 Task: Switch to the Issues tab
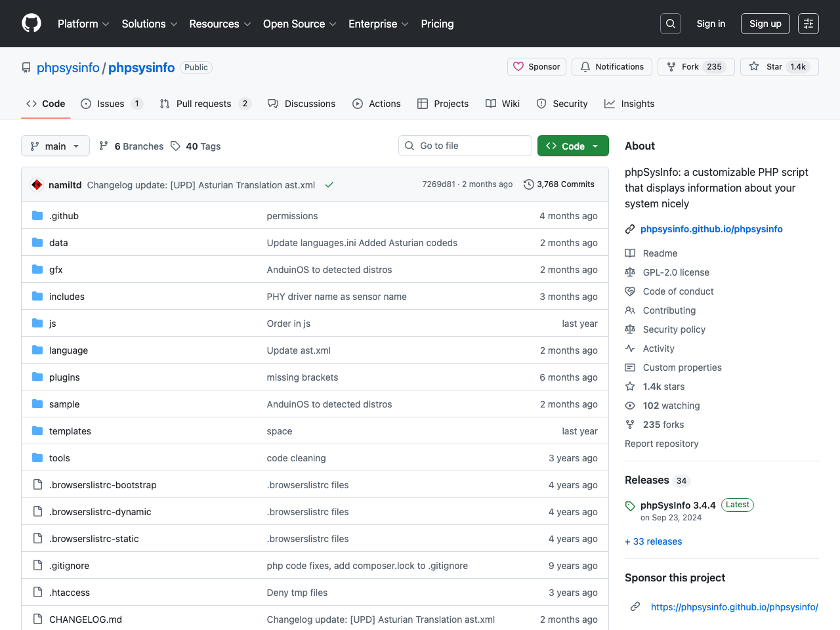111,104
